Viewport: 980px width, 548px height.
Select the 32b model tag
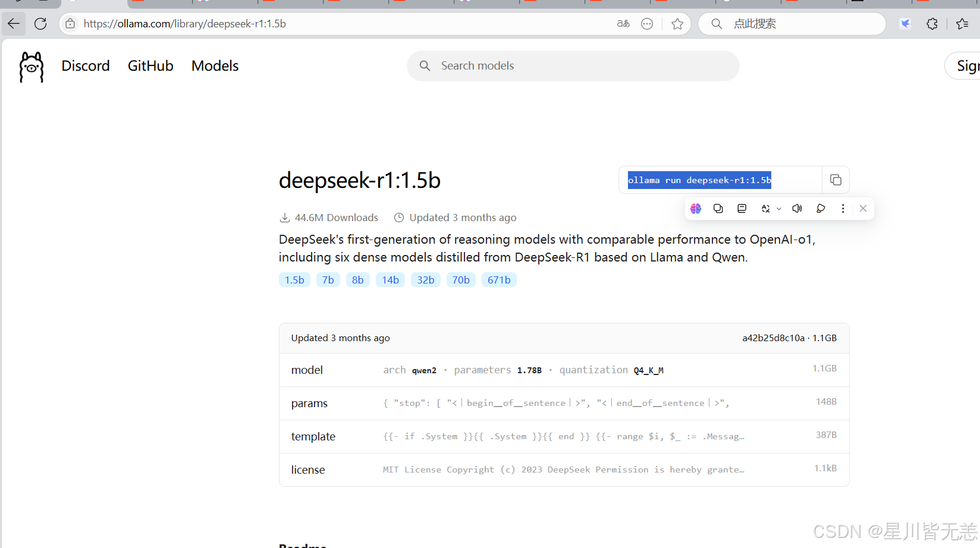pos(426,280)
